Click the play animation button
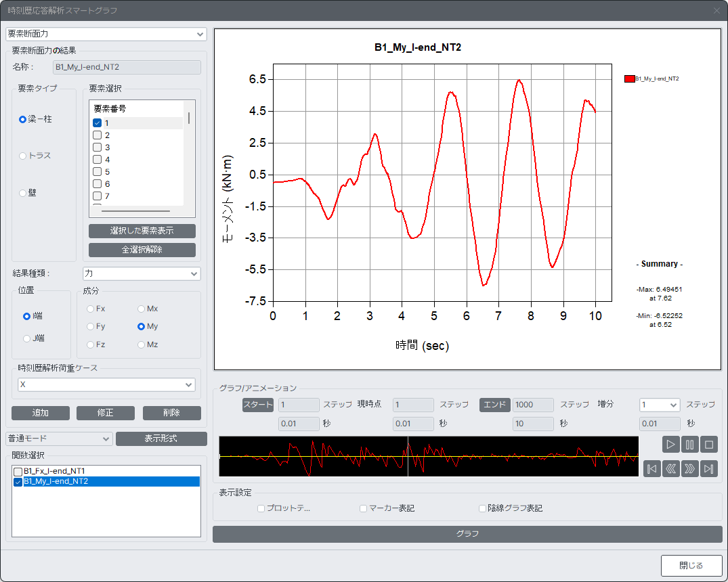 click(x=671, y=445)
